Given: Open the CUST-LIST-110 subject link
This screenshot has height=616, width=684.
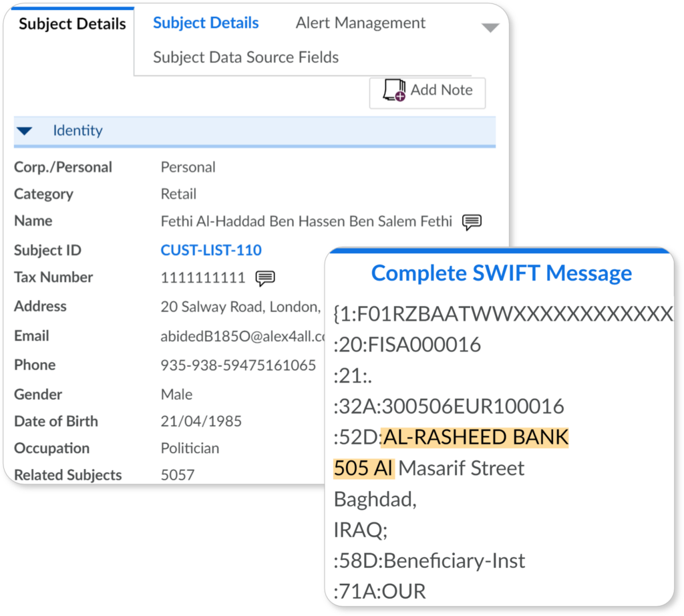Looking at the screenshot, I should click(211, 250).
